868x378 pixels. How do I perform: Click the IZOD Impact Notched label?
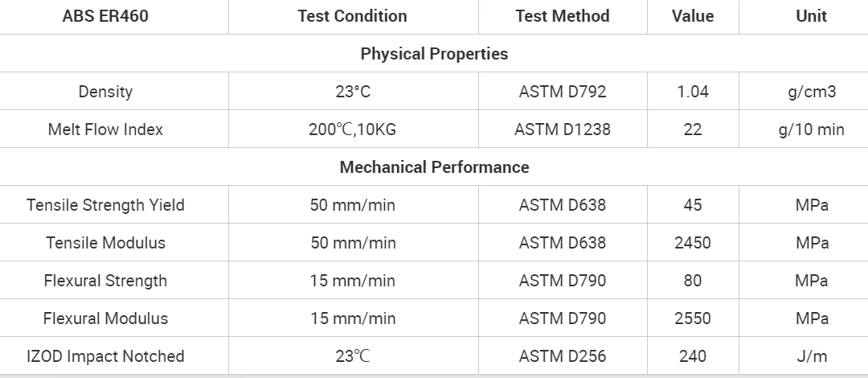tap(105, 355)
